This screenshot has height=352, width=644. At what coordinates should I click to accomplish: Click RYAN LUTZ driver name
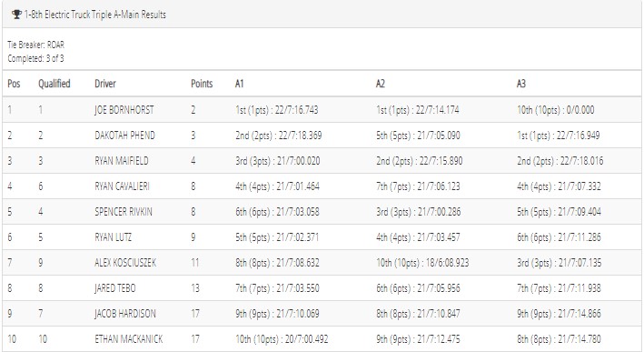pyautogui.click(x=113, y=237)
